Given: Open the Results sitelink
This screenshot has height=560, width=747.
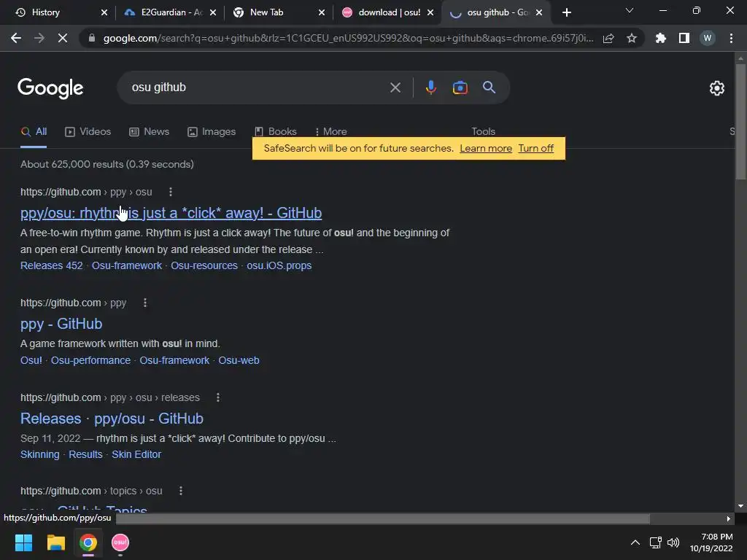Looking at the screenshot, I should coord(85,455).
